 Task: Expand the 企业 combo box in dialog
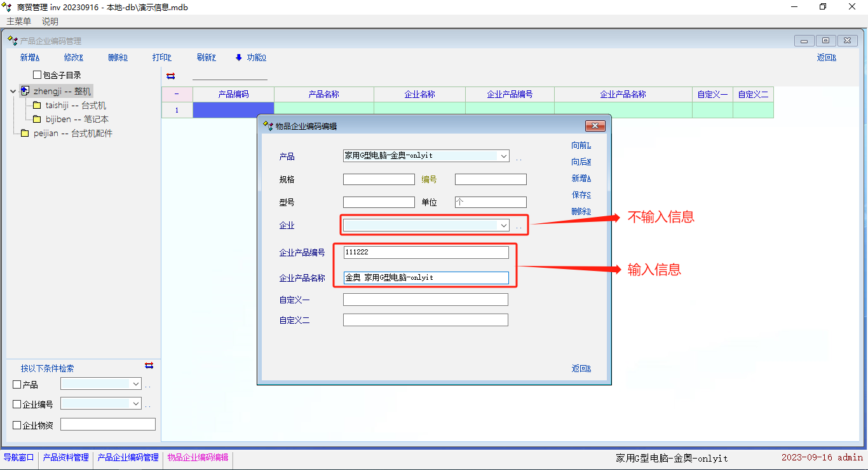pos(503,225)
